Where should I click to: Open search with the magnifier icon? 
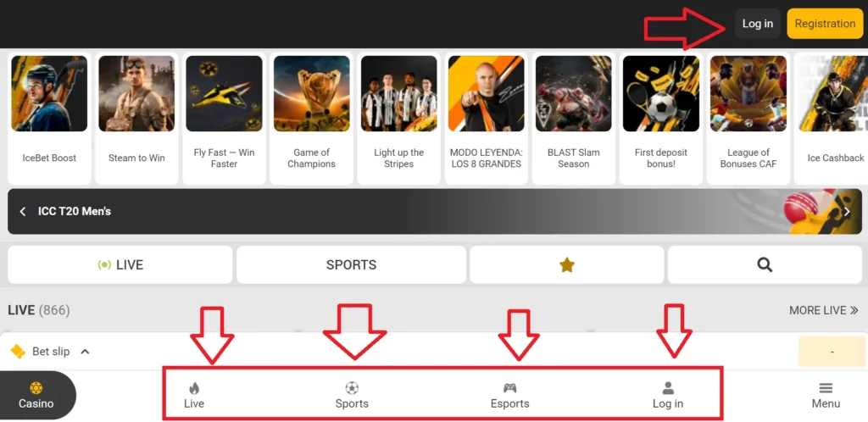click(x=765, y=265)
